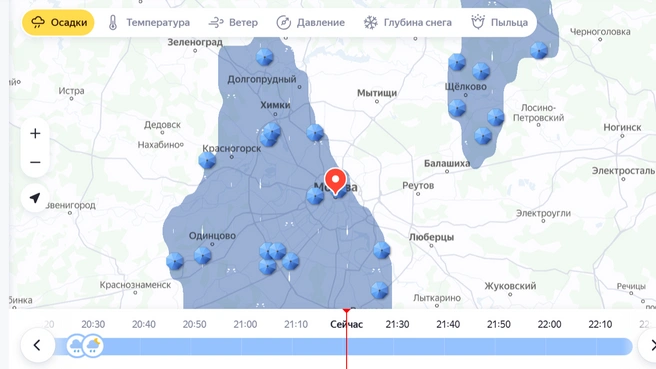Click the Щёлково city label
The width and height of the screenshot is (656, 369).
tap(466, 87)
